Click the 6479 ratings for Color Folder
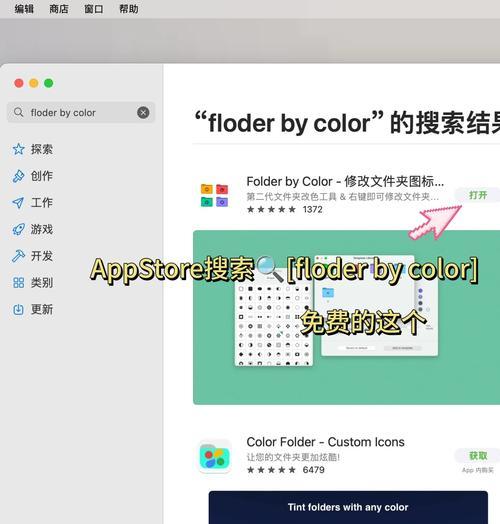The image size is (500, 524). tap(314, 470)
